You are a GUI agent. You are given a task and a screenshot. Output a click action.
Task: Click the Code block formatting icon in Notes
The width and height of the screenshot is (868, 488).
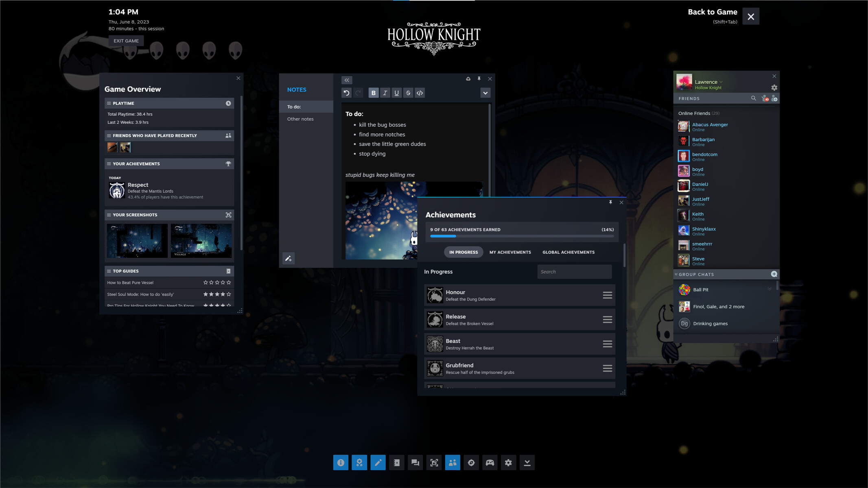pyautogui.click(x=419, y=93)
